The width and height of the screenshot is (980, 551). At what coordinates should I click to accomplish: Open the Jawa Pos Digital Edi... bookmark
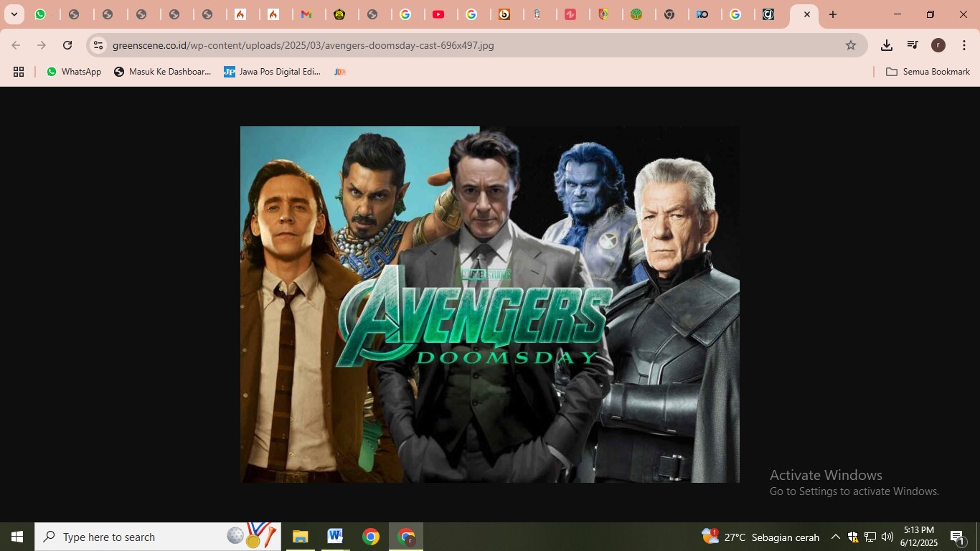point(273,72)
